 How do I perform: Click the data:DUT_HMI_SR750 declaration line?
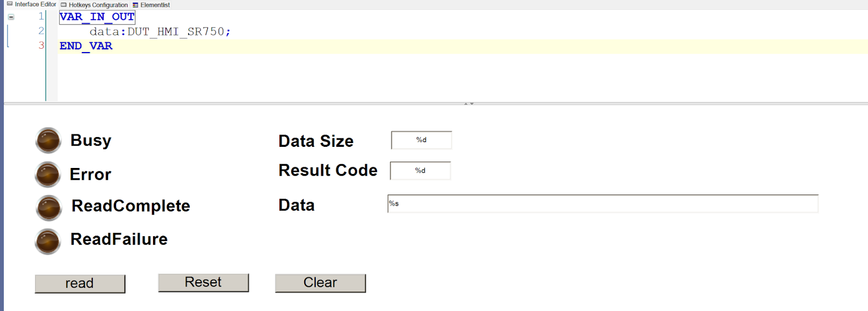pyautogui.click(x=160, y=31)
